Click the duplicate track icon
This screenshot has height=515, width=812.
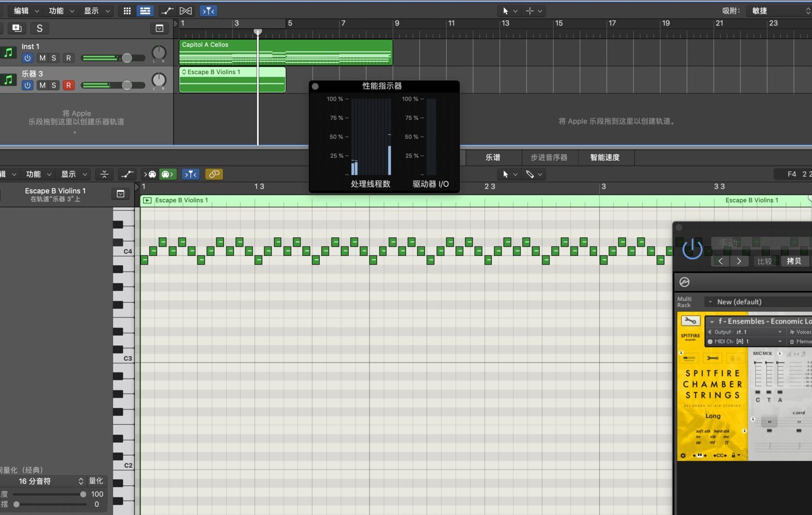[x=17, y=28]
